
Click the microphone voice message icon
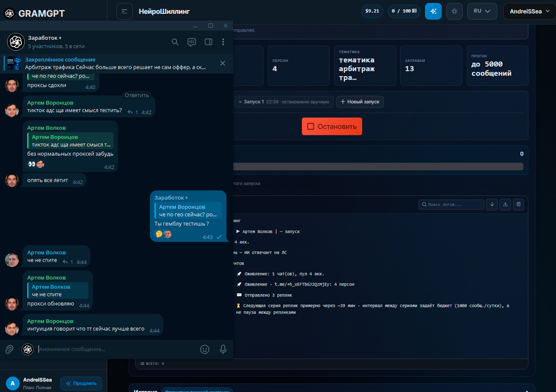click(223, 349)
